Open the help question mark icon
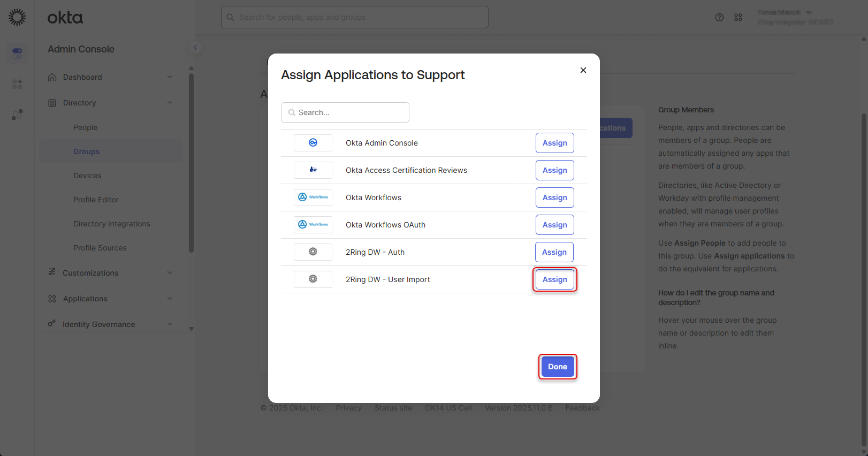The width and height of the screenshot is (868, 456). tap(719, 18)
